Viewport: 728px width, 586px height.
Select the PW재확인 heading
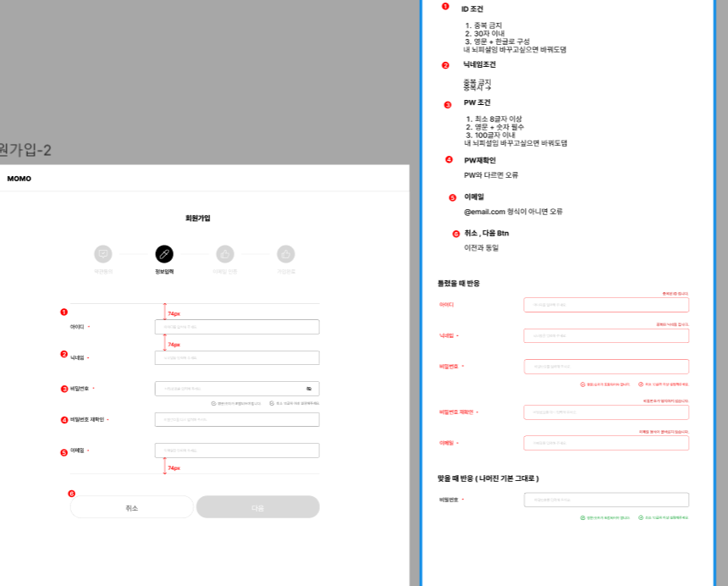point(480,160)
